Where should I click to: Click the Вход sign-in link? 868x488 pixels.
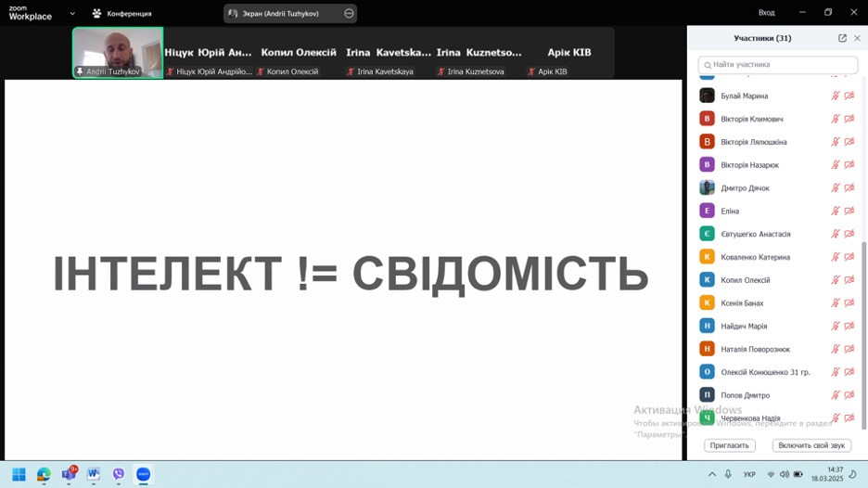[x=767, y=12]
